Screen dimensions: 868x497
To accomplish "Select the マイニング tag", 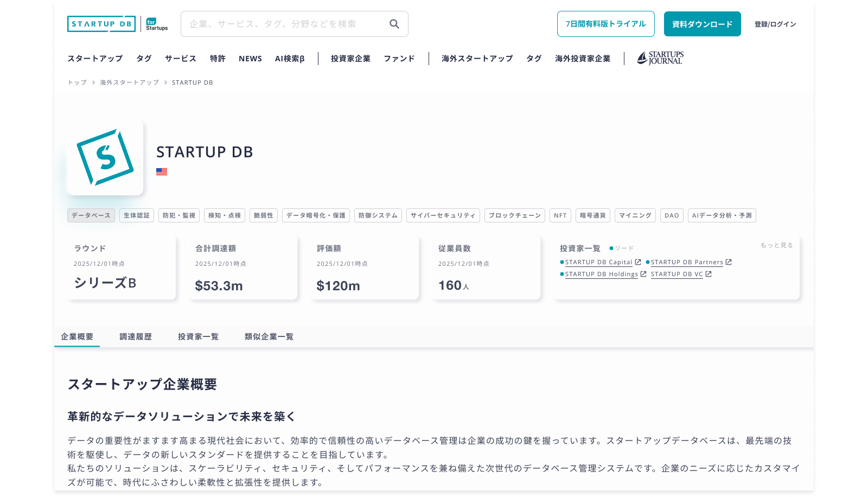I will point(635,215).
